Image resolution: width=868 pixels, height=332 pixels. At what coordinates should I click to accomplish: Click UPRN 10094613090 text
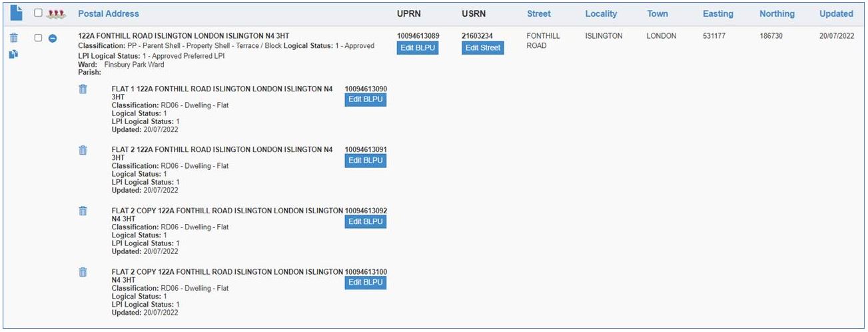[x=366, y=88]
